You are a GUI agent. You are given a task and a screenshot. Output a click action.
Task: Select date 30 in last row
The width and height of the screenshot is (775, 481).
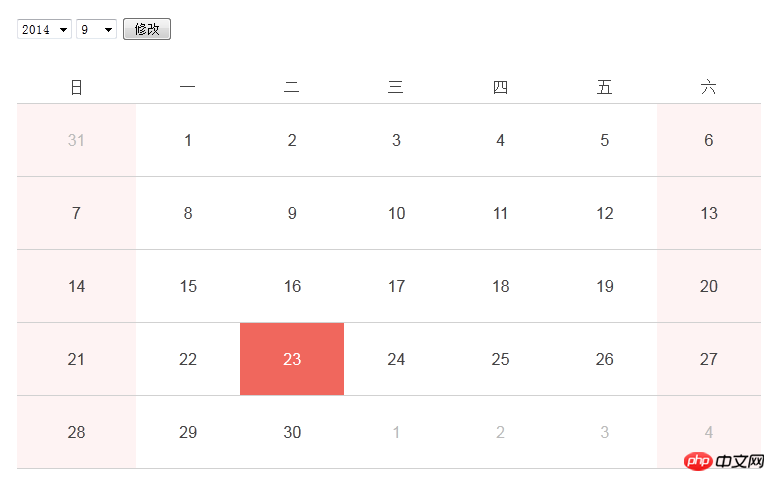(x=292, y=432)
